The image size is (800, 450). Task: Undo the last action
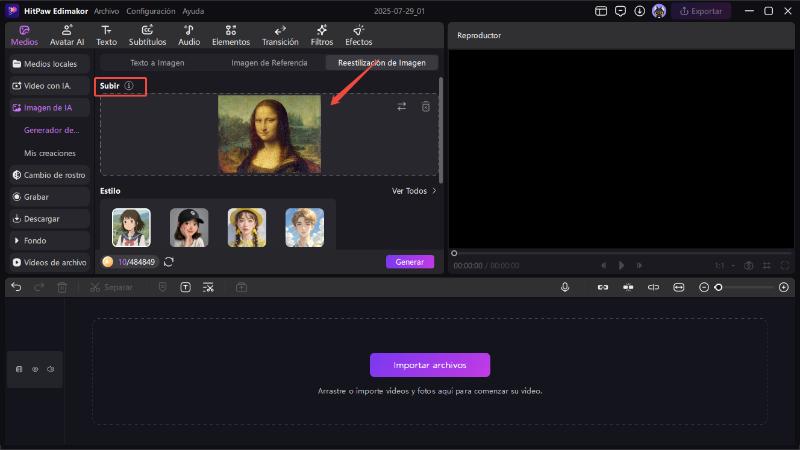tap(16, 287)
